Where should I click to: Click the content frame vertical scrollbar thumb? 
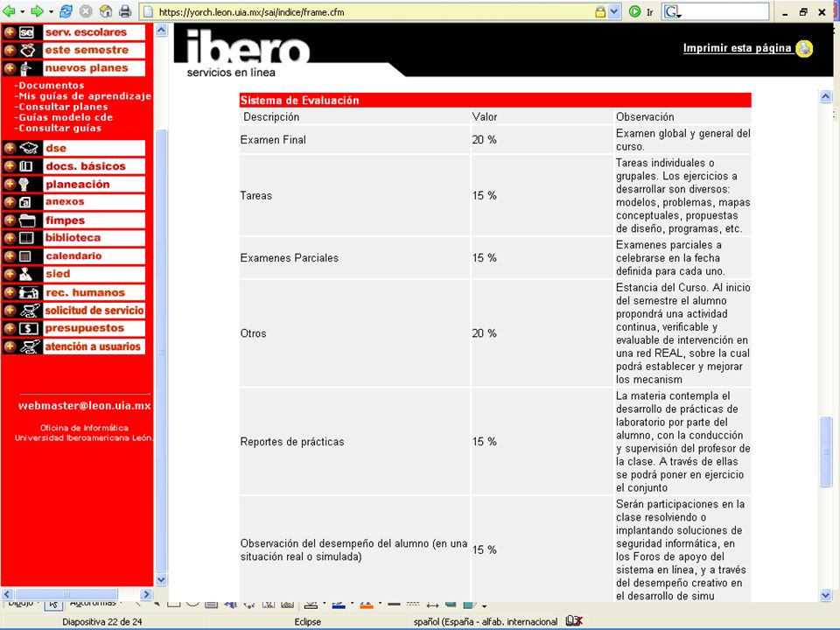click(x=825, y=451)
